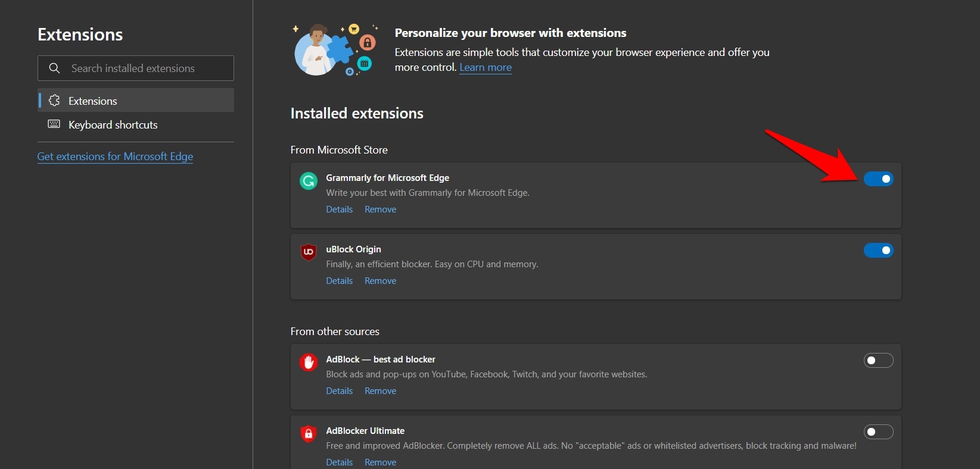This screenshot has width=980, height=469.
Task: Turn off the uBlock Origin toggle
Action: pyautogui.click(x=878, y=251)
